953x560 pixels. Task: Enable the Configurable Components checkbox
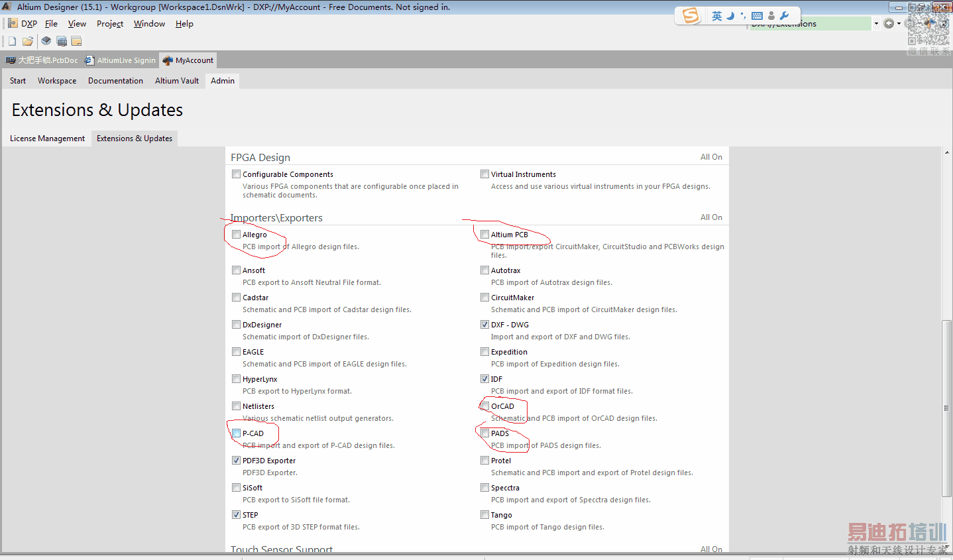coord(236,174)
